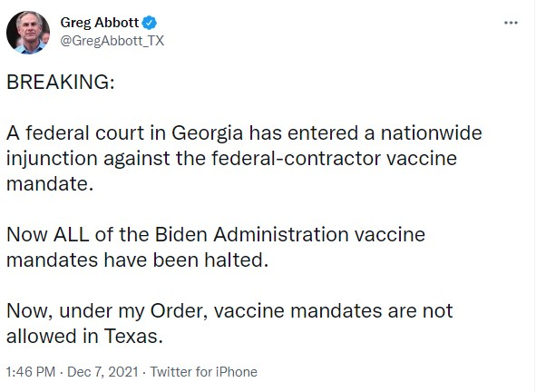Image resolution: width=536 pixels, height=392 pixels.
Task: Click the word mandate. ending the first paragraph
Action: coord(50,184)
